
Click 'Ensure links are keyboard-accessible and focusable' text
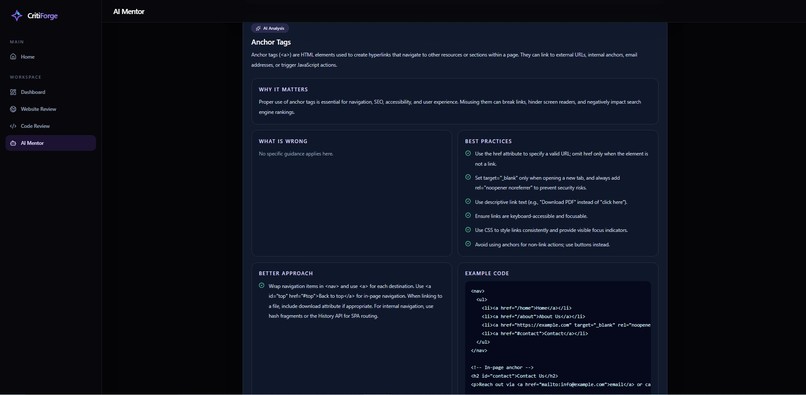(531, 216)
